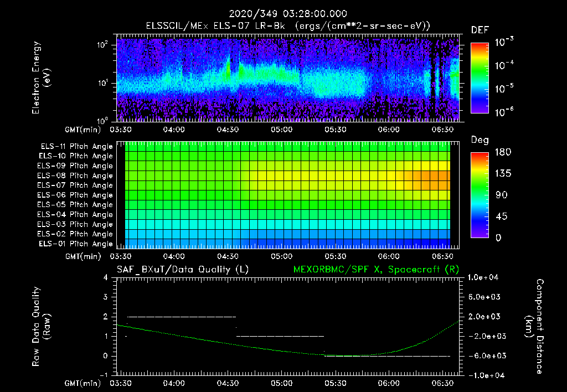Click the ELS-11 Pitch Angle row label

tap(76, 147)
